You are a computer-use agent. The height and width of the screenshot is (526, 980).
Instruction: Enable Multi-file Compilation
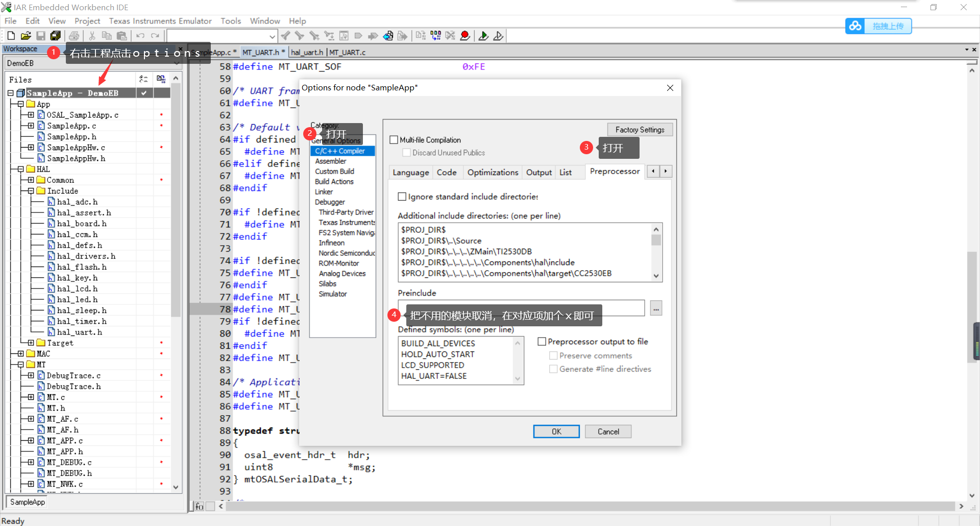tap(394, 140)
